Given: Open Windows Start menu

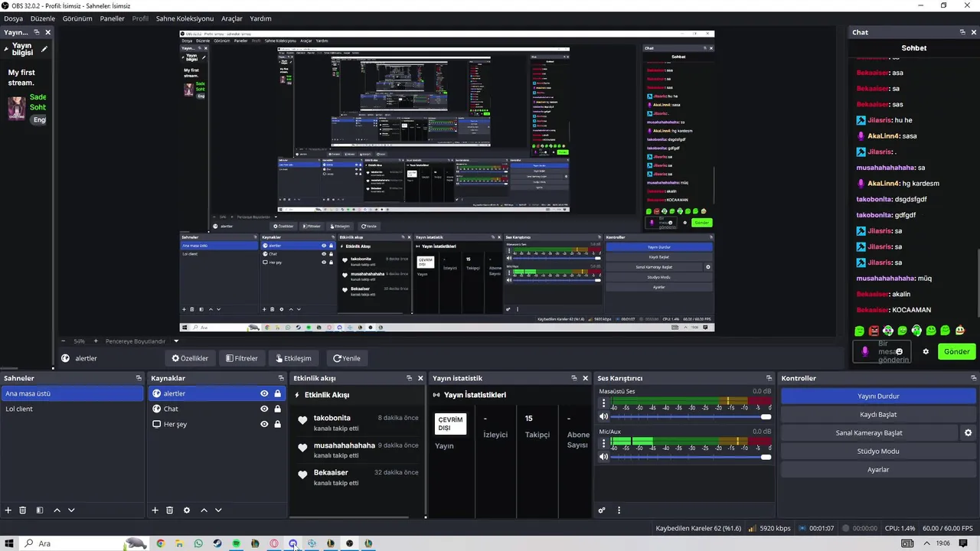Looking at the screenshot, I should [x=9, y=543].
